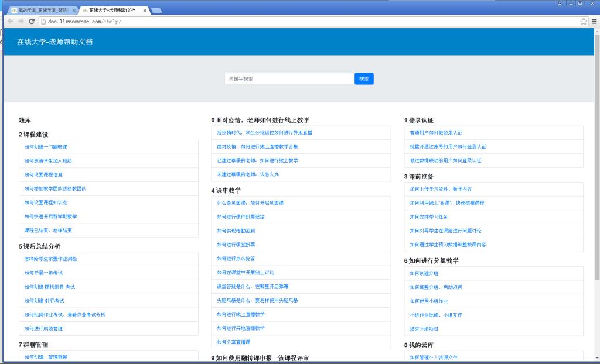The image size is (600, 364).
Task: Click the blue 搜索 button
Action: point(364,79)
